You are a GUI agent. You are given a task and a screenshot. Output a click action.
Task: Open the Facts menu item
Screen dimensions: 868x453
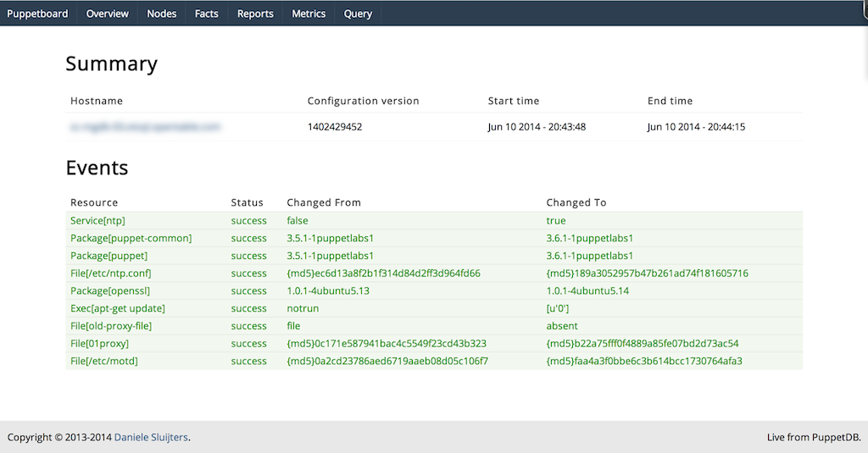pyautogui.click(x=206, y=14)
